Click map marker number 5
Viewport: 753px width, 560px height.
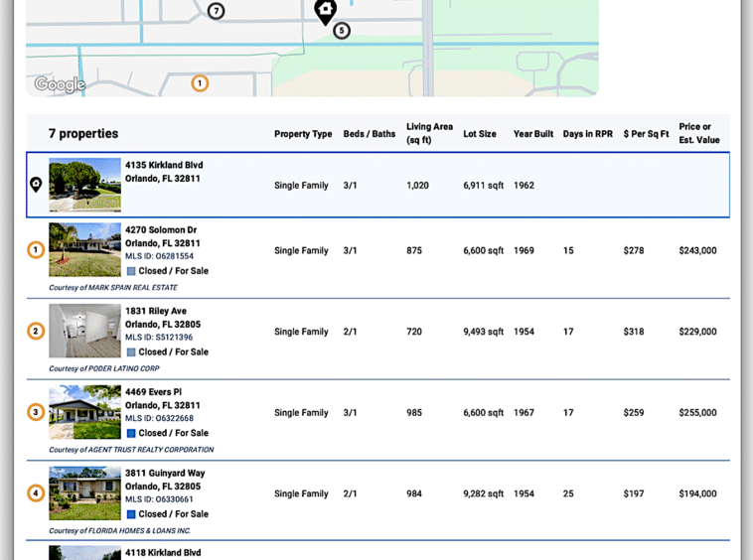tap(342, 31)
